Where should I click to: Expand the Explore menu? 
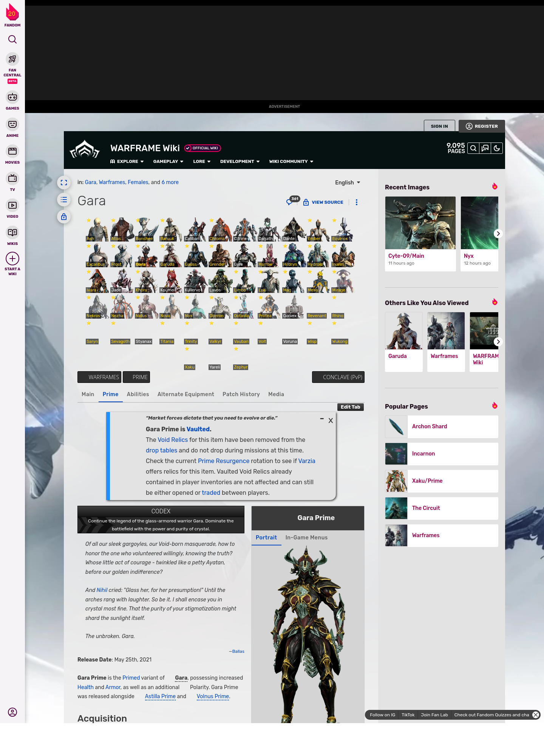click(127, 161)
